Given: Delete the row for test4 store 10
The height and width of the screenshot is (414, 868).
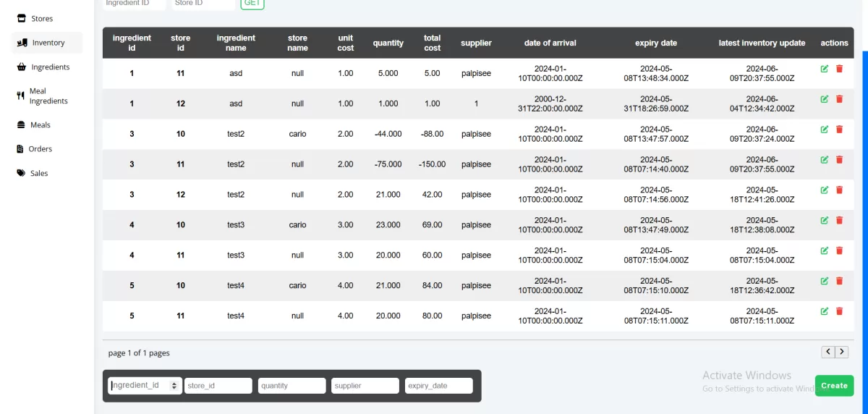Looking at the screenshot, I should pos(839,281).
